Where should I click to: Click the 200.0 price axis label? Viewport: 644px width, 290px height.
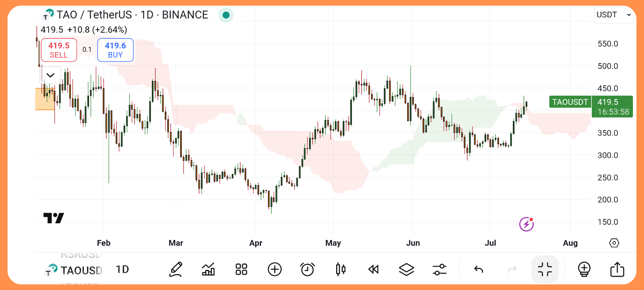[x=608, y=200]
